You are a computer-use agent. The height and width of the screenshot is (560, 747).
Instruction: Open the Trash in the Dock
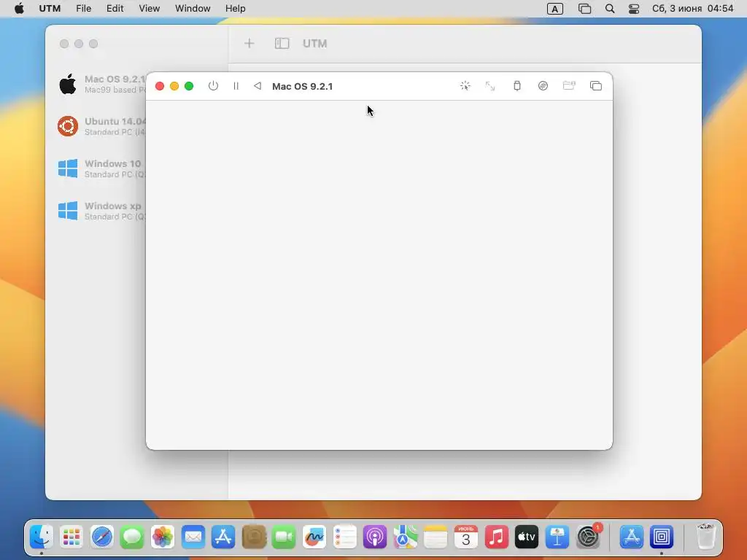(x=705, y=537)
